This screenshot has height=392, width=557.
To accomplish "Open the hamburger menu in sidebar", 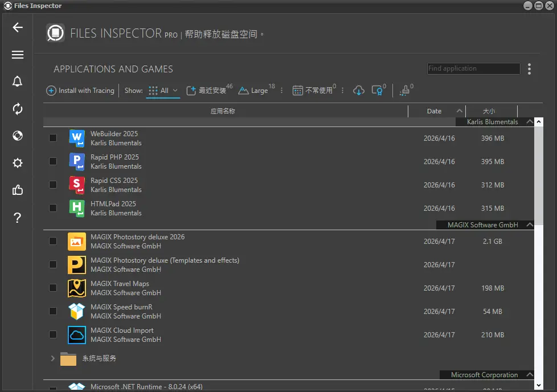I will pyautogui.click(x=18, y=55).
